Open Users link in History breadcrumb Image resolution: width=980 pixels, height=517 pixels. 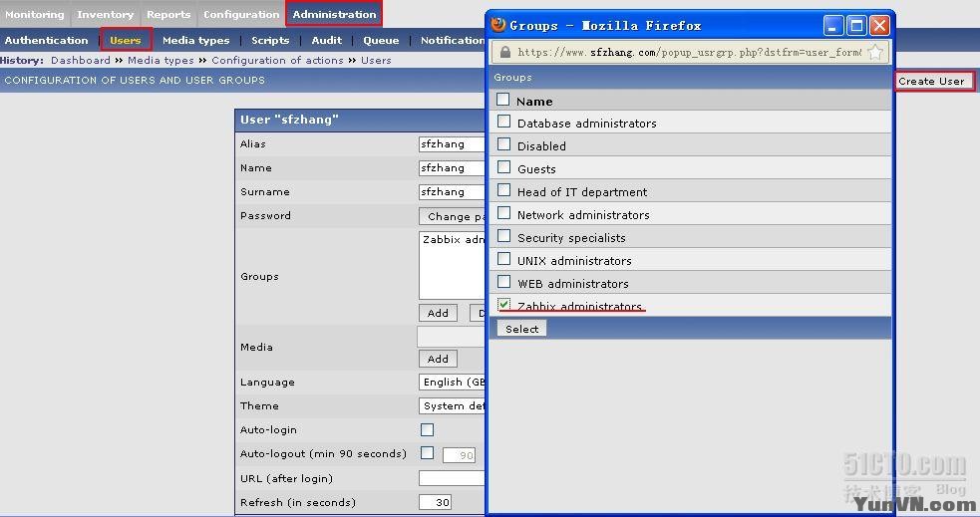point(376,60)
